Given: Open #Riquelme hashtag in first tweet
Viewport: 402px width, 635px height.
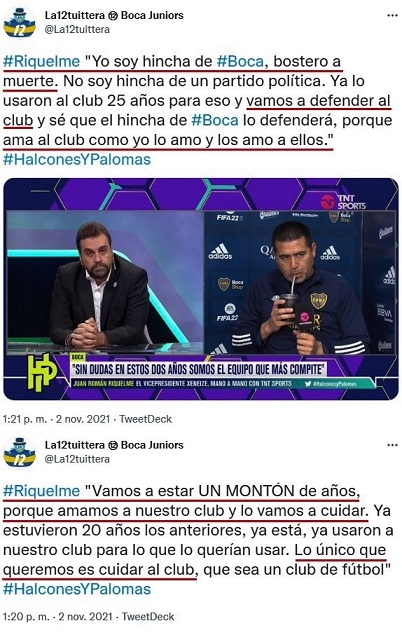Looking at the screenshot, I should [x=41, y=62].
